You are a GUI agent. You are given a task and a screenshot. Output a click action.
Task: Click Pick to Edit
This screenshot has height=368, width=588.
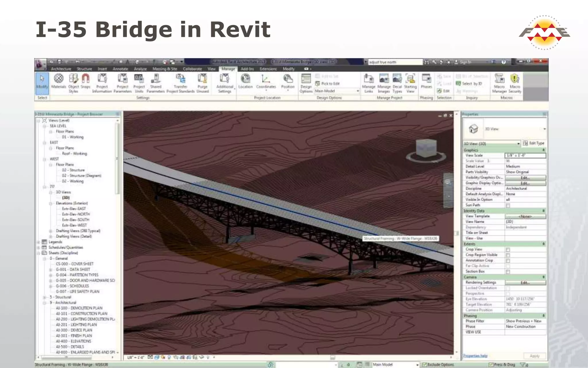(327, 84)
